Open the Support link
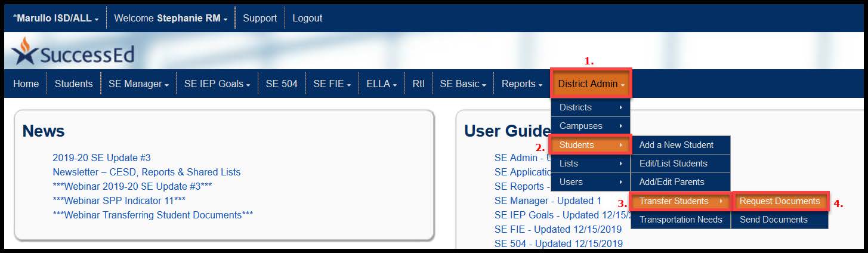 (x=260, y=18)
